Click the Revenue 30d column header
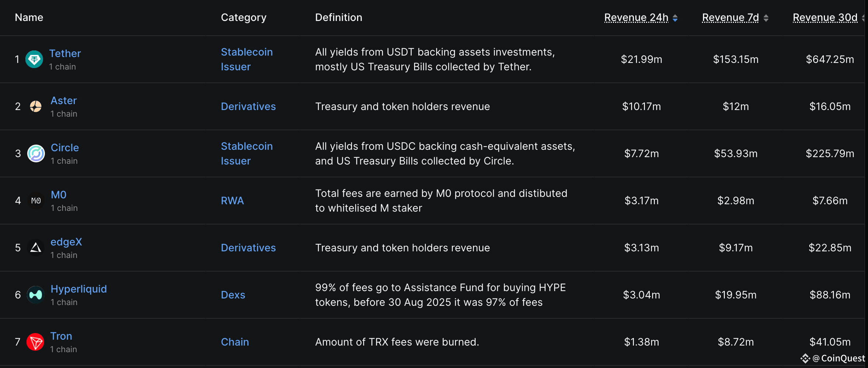This screenshot has height=368, width=868. (x=825, y=17)
